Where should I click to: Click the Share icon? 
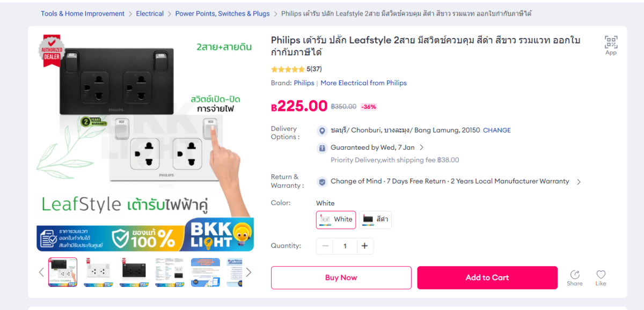tap(574, 275)
